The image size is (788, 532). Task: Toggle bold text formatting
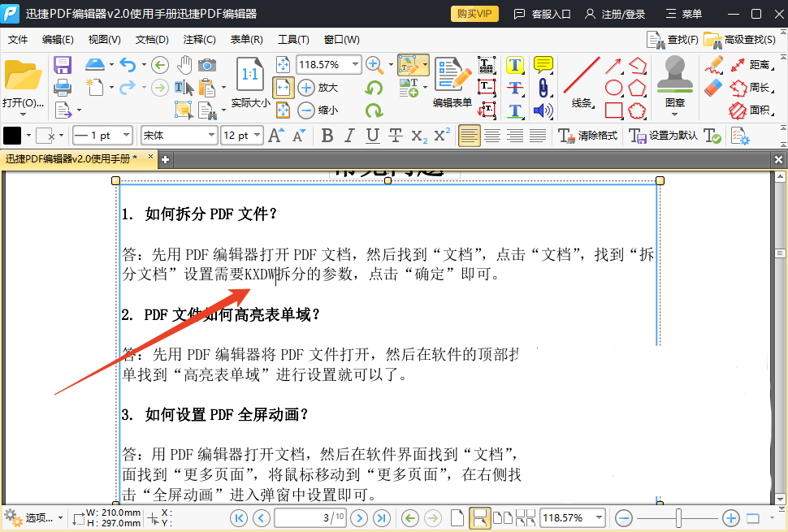click(327, 135)
